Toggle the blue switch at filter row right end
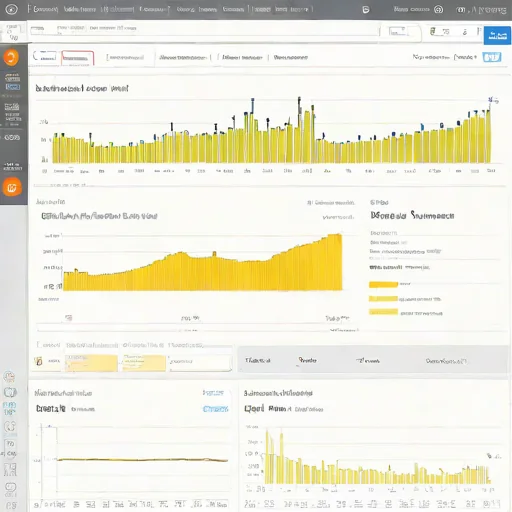 pyautogui.click(x=492, y=57)
